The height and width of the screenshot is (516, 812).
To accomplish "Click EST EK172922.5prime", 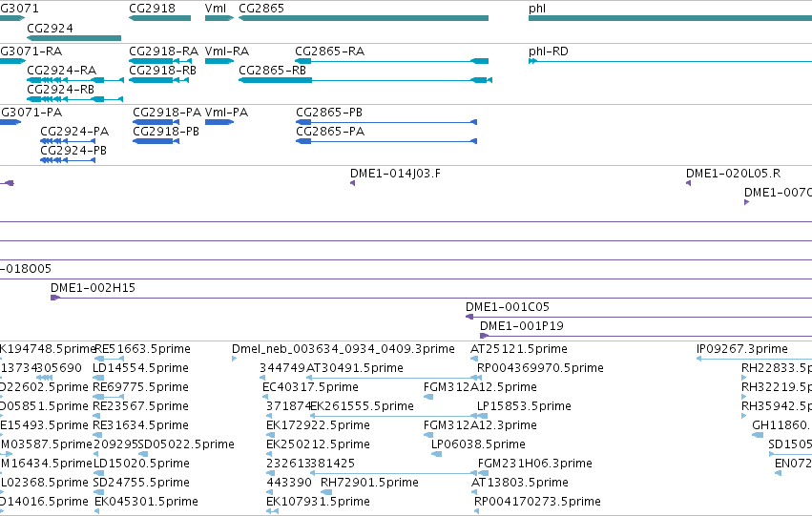I will (269, 435).
